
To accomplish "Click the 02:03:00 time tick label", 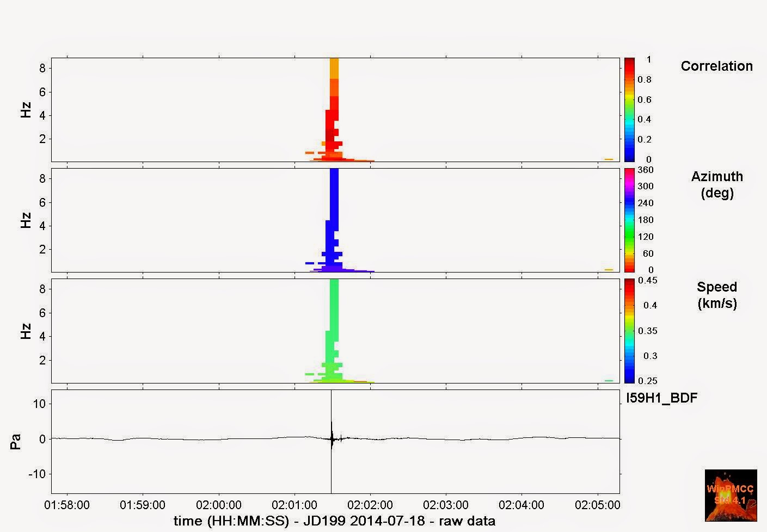I will pos(446,505).
